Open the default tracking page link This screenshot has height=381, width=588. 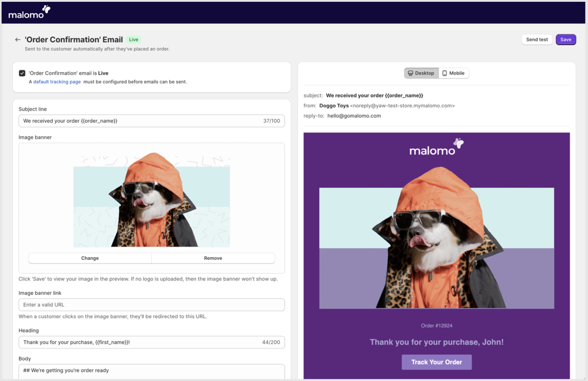(x=57, y=82)
